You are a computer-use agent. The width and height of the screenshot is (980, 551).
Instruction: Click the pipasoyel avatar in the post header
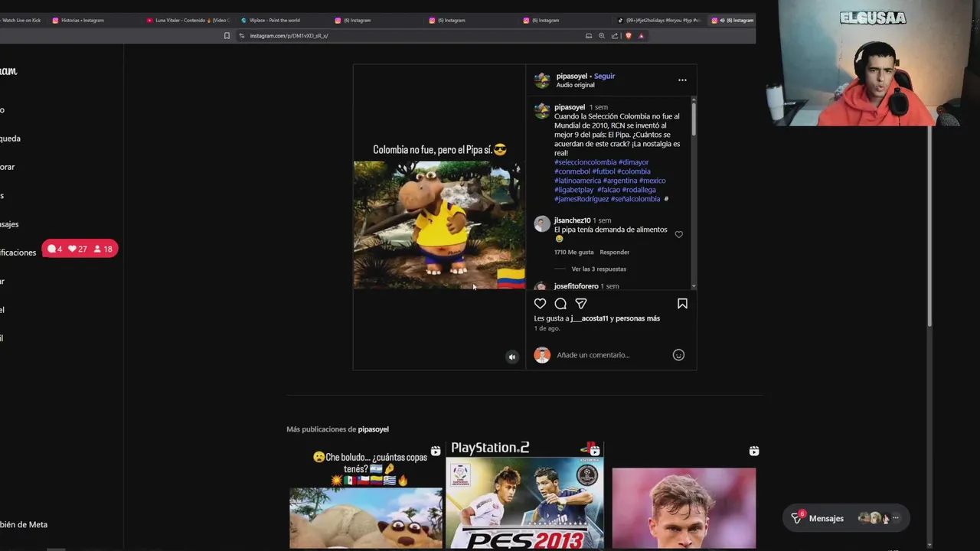[542, 80]
